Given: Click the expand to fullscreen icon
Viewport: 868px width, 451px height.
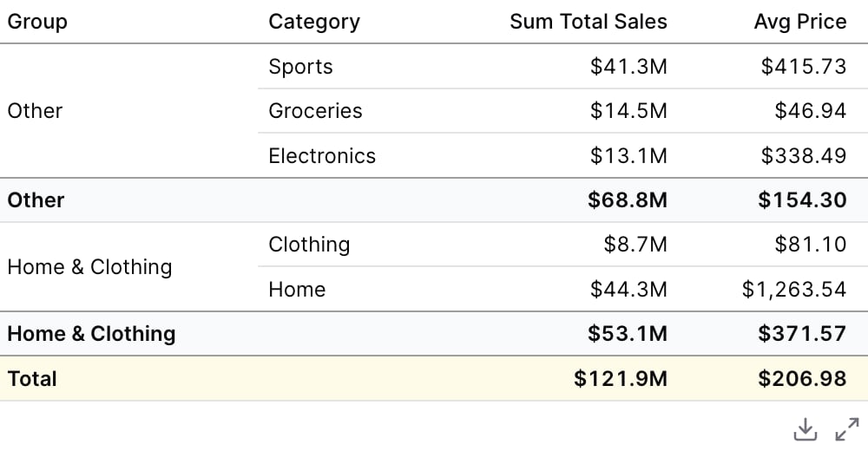Looking at the screenshot, I should (847, 429).
